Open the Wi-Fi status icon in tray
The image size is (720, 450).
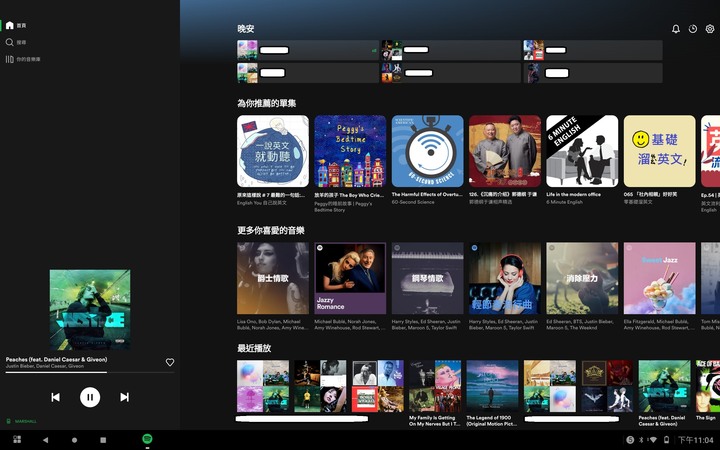pos(653,440)
